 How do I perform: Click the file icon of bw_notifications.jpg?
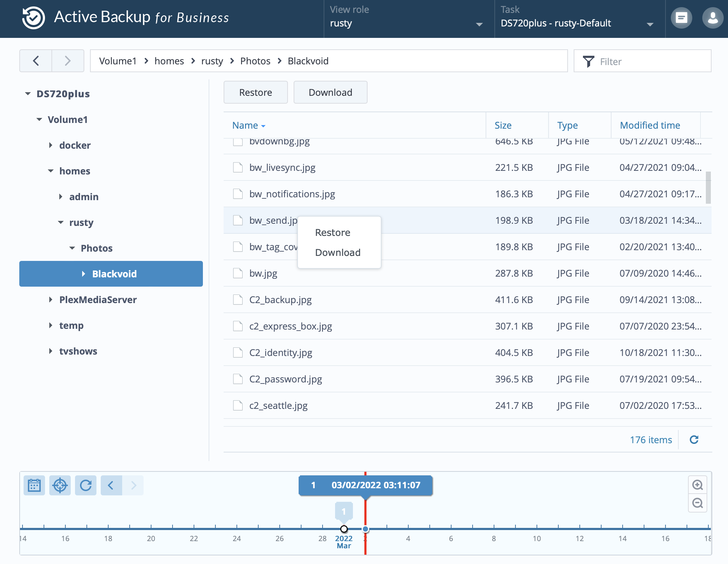coord(238,194)
